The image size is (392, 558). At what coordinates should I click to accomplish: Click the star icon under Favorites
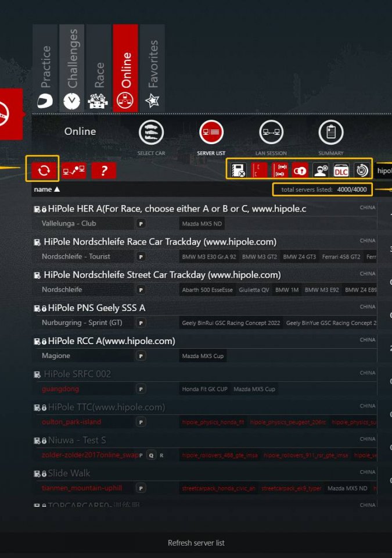152,101
